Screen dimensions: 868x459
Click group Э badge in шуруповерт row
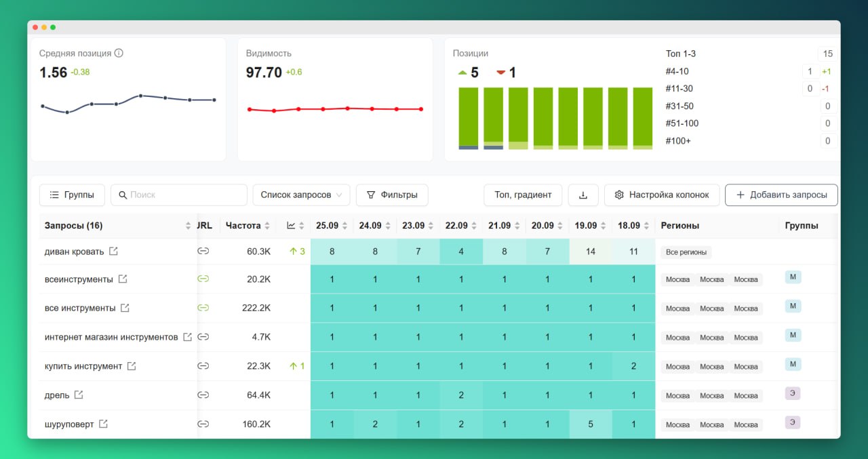click(x=793, y=422)
